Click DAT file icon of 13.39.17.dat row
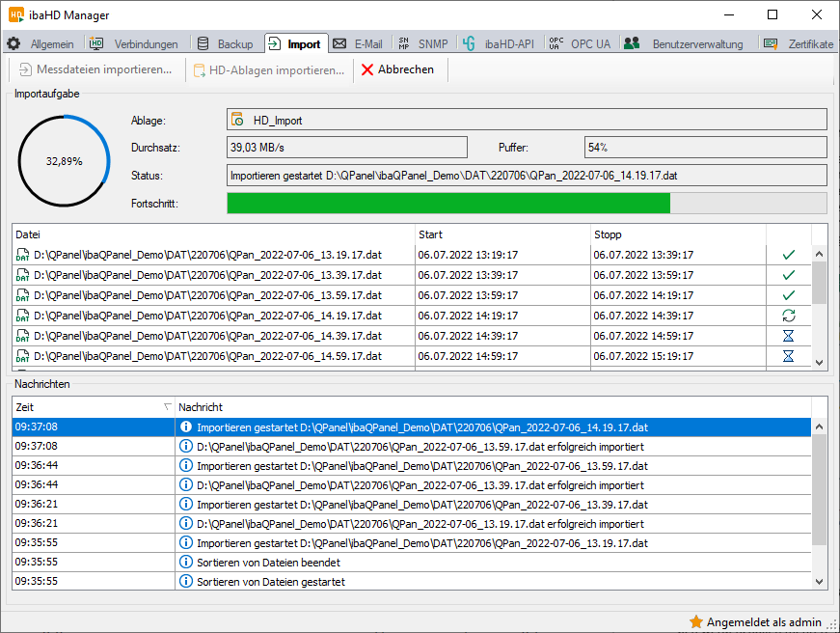 pos(22,275)
